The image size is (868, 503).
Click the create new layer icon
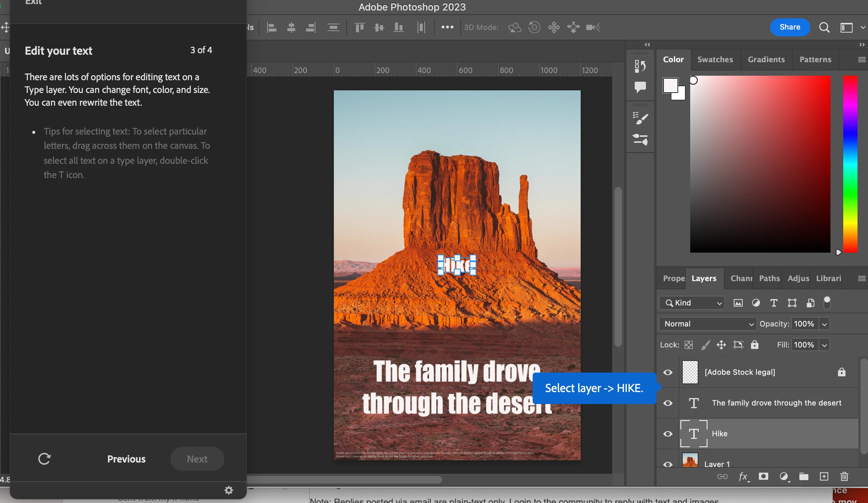coord(824,476)
